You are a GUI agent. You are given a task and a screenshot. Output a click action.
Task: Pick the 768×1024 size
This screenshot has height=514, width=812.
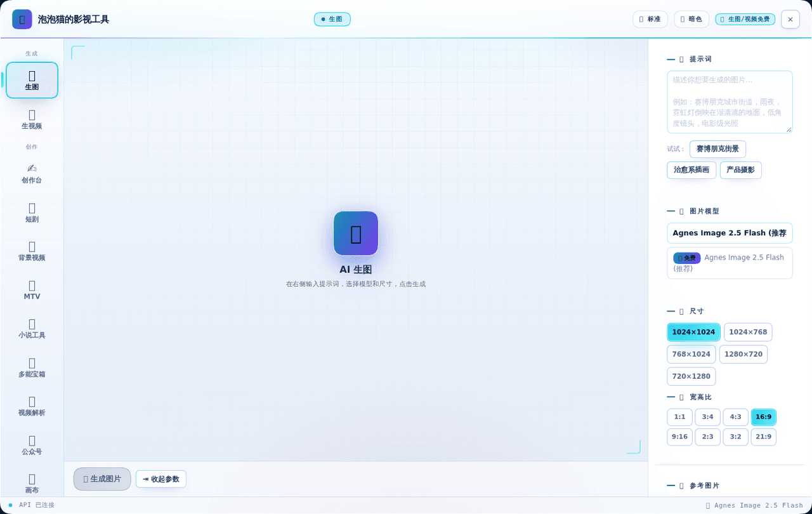(x=691, y=354)
